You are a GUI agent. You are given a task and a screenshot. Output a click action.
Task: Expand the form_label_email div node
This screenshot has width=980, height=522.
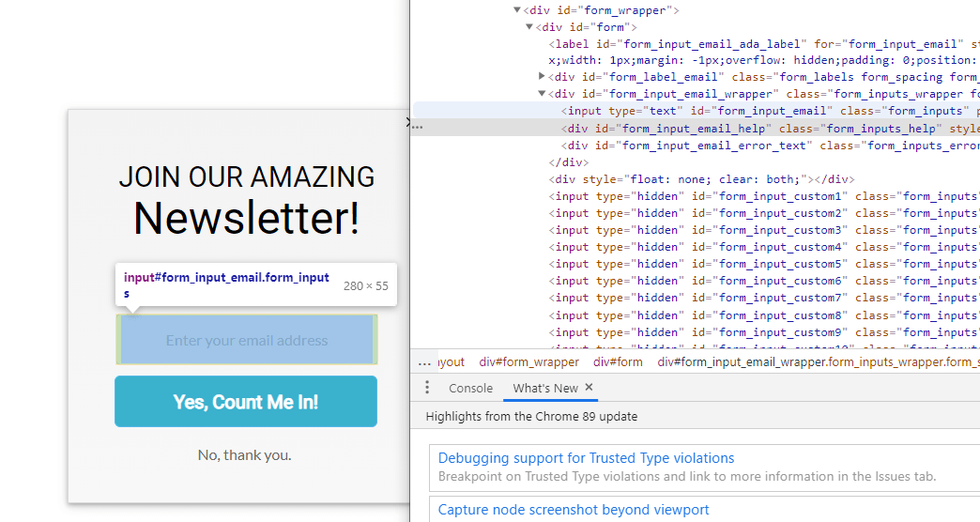(x=542, y=76)
